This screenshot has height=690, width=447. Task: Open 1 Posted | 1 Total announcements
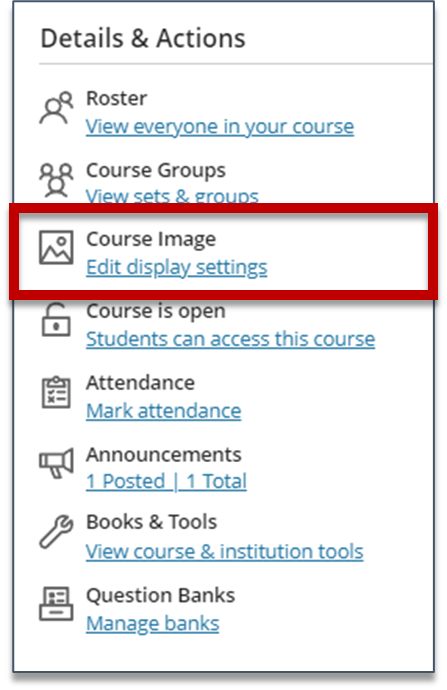(166, 481)
